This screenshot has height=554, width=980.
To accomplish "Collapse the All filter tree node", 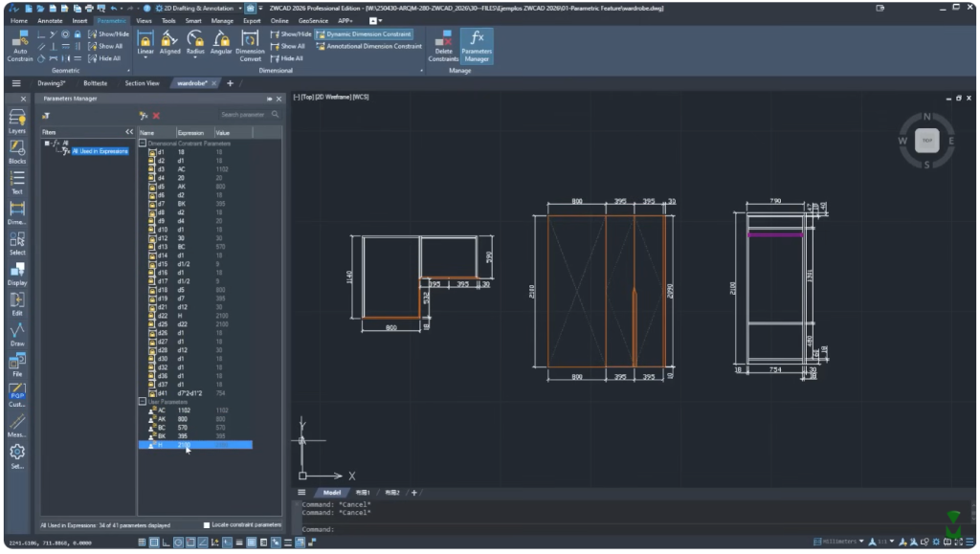I will click(47, 143).
